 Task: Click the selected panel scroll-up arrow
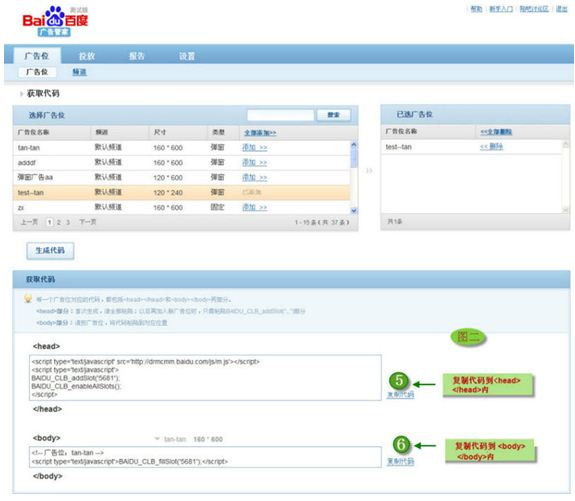click(x=565, y=145)
